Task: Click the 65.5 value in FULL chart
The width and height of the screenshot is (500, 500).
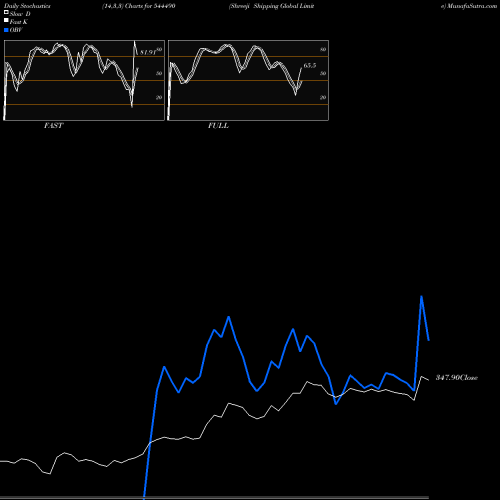Action: (310, 65)
